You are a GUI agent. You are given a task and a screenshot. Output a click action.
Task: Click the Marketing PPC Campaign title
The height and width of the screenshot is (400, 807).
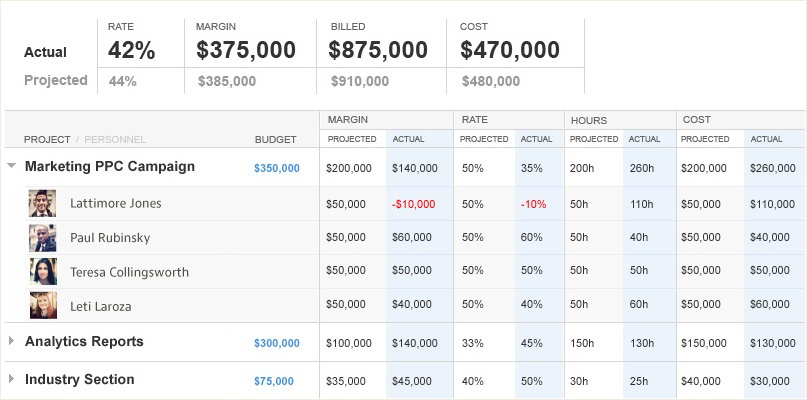click(x=109, y=166)
